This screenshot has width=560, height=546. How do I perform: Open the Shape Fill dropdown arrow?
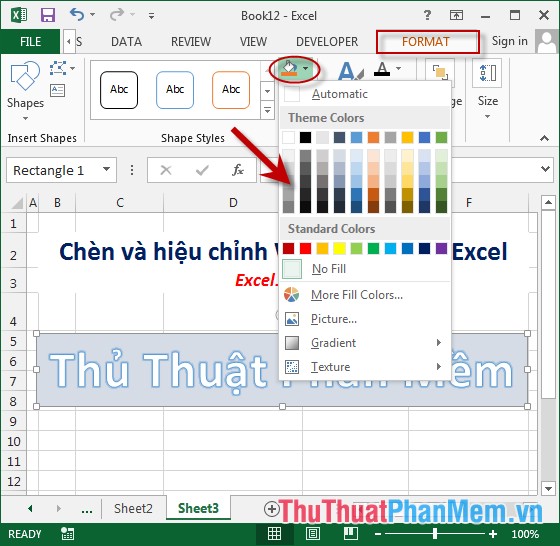[x=305, y=69]
